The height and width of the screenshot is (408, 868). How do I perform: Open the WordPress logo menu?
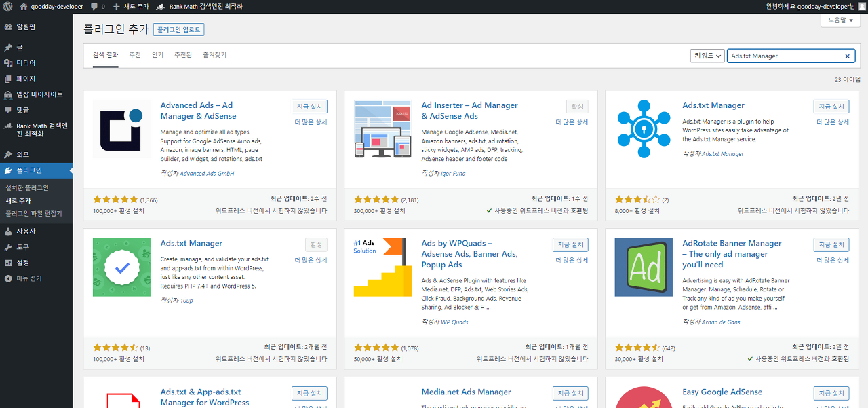pos(7,6)
